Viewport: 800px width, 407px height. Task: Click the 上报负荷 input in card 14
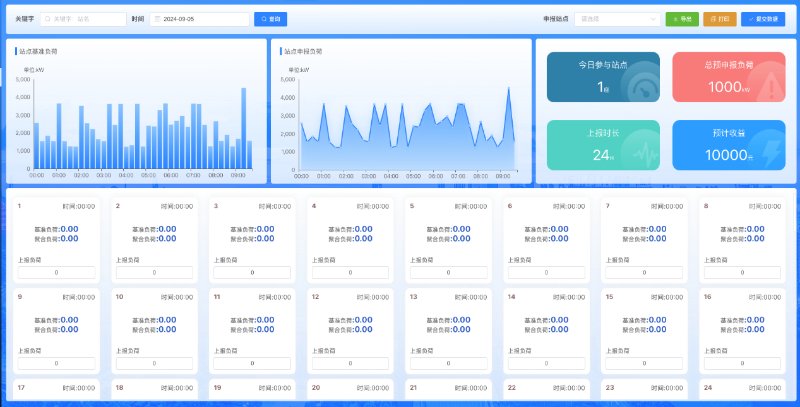(546, 363)
